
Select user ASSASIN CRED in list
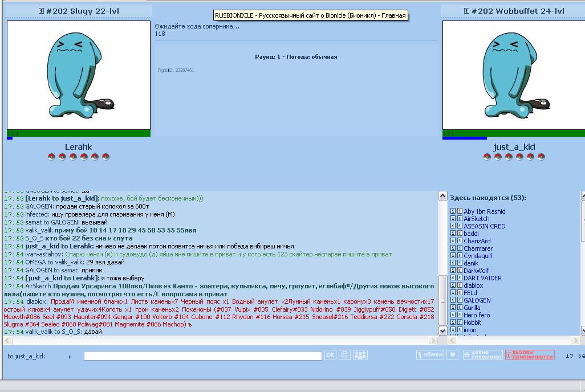click(484, 226)
